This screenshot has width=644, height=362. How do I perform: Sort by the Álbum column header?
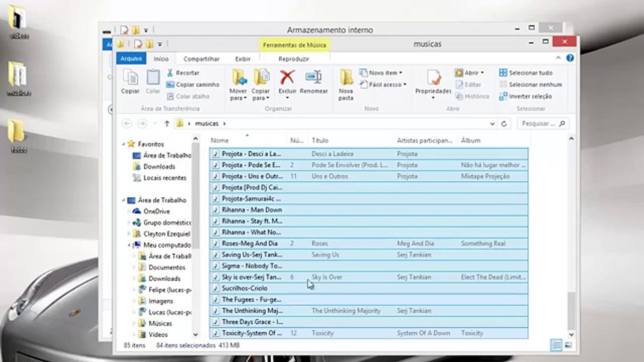coord(493,140)
